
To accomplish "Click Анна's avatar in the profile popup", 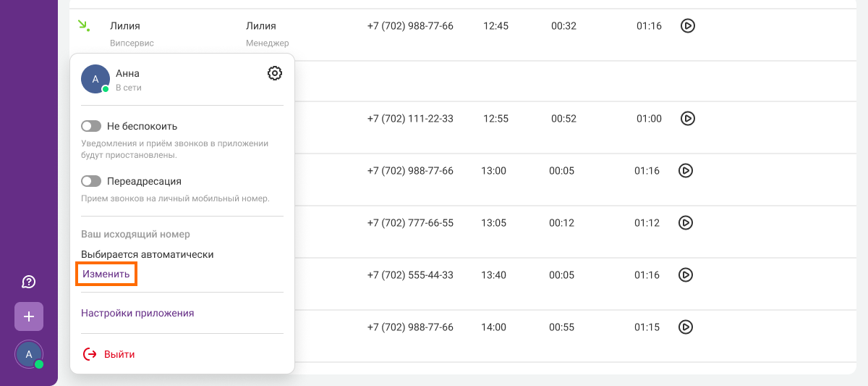I will click(95, 79).
